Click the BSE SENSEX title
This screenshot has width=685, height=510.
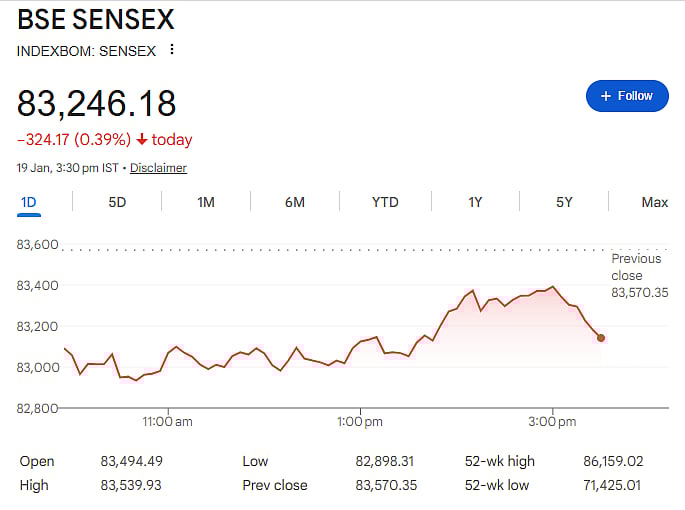coord(96,19)
